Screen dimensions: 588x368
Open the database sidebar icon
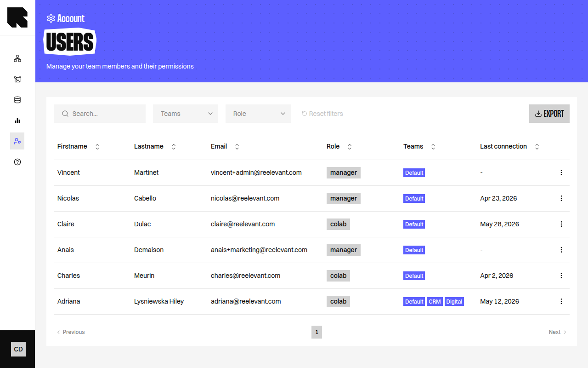17,100
